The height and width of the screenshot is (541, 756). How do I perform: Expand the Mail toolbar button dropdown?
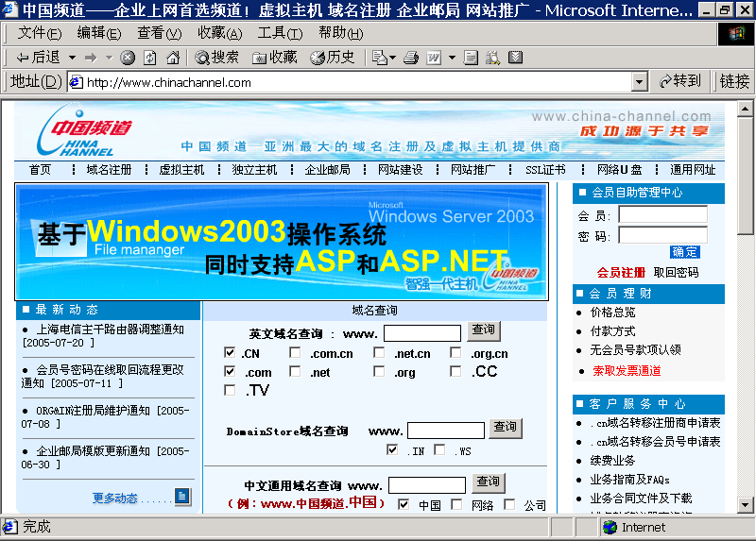point(391,58)
